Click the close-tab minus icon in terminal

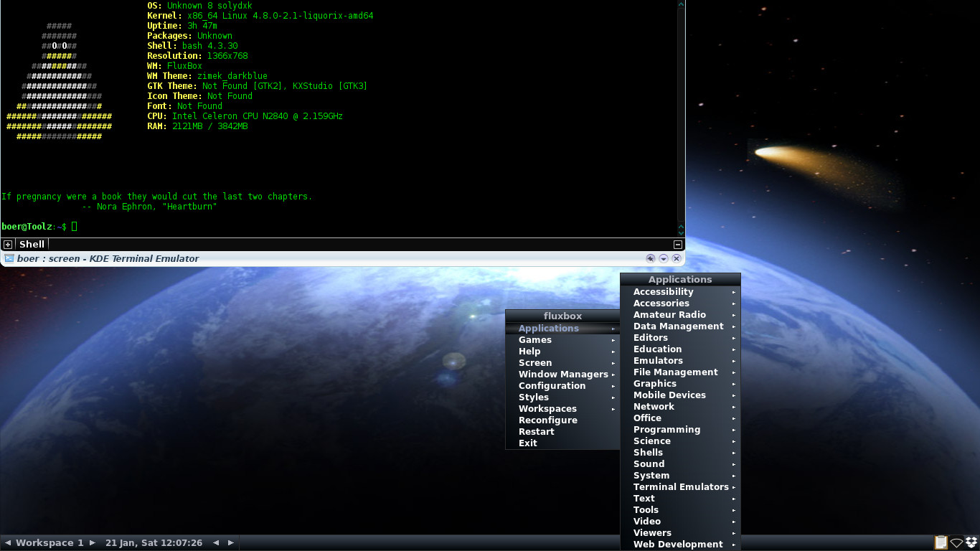(677, 245)
